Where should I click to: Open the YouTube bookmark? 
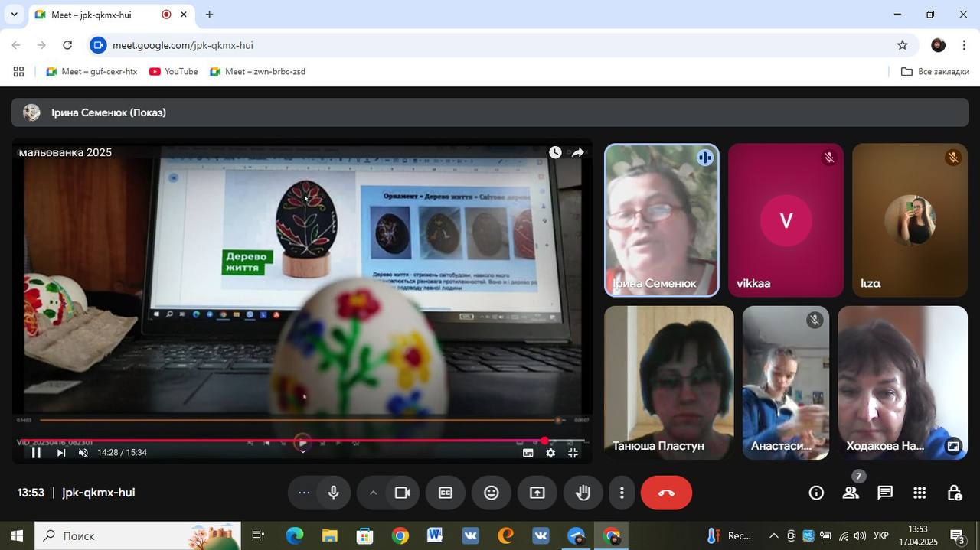pos(174,72)
